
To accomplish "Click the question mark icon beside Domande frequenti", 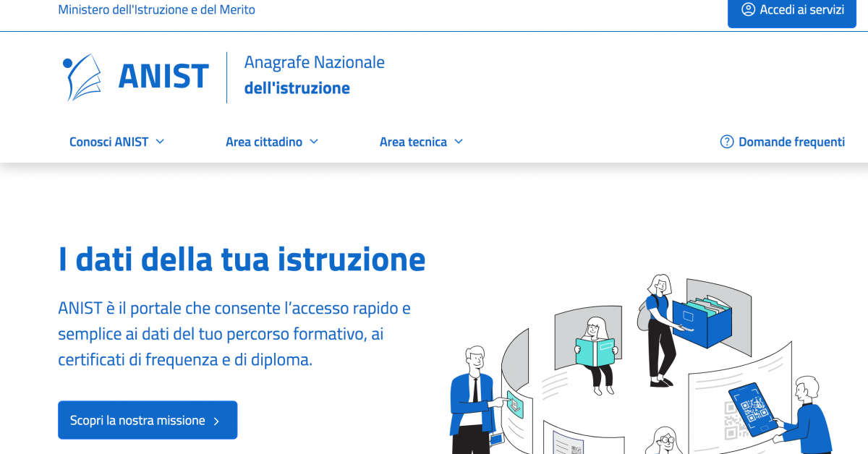I will (727, 142).
